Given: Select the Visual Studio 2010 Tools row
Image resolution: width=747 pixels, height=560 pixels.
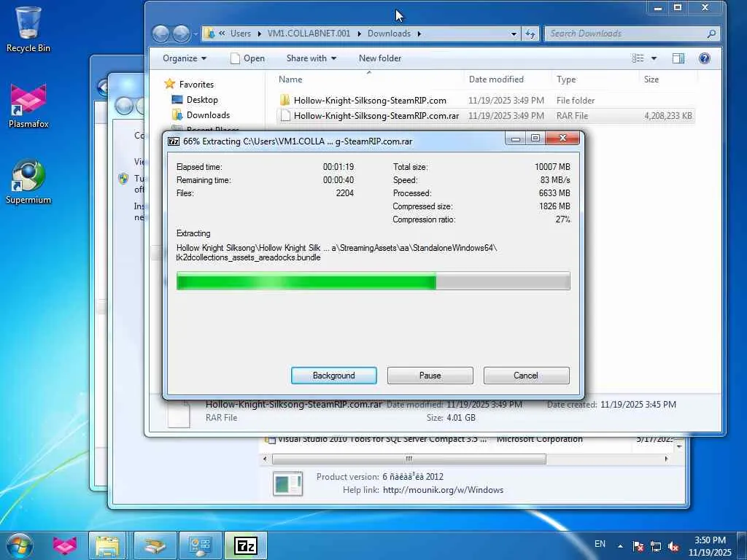Looking at the screenshot, I should click(x=469, y=440).
